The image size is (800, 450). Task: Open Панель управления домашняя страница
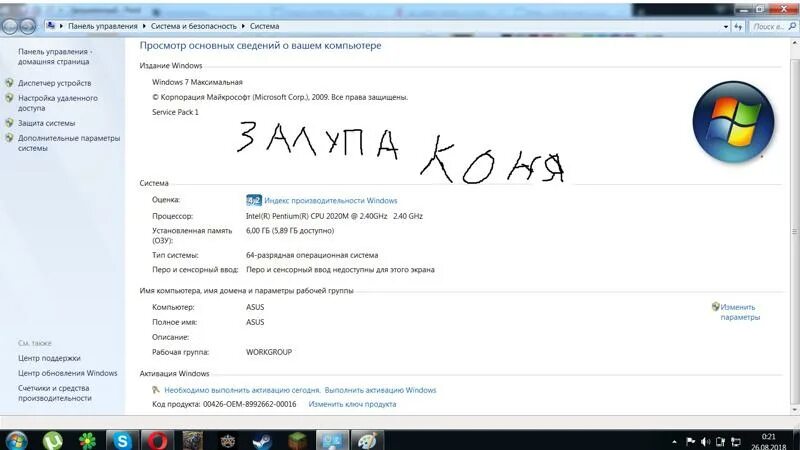pyautogui.click(x=55, y=56)
